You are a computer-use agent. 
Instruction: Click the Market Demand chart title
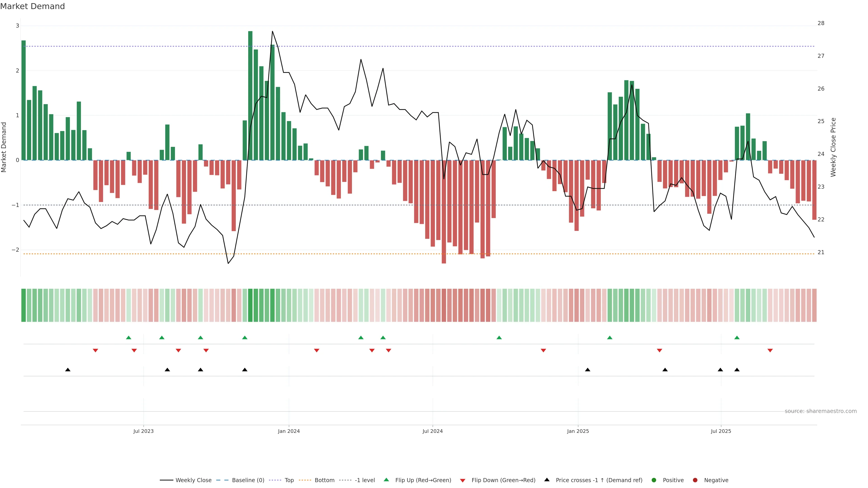[x=32, y=6]
